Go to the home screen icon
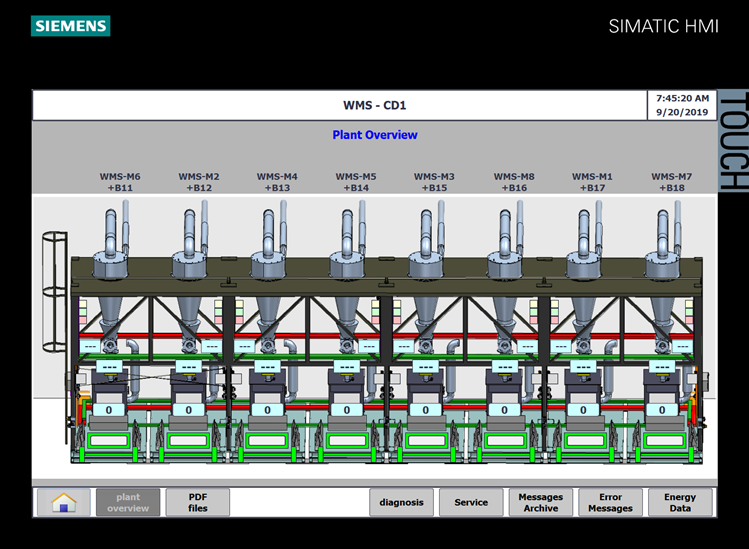This screenshot has width=749, height=549. pos(64,502)
